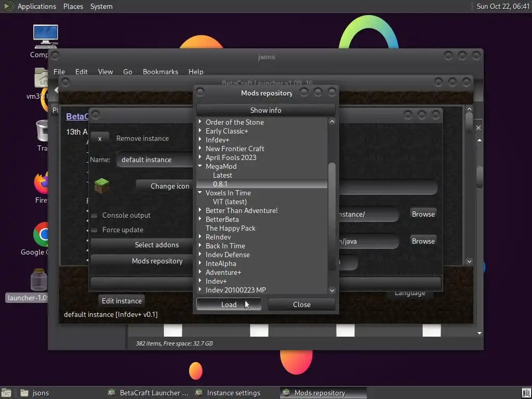Click home folder desktop icon

click(x=42, y=78)
